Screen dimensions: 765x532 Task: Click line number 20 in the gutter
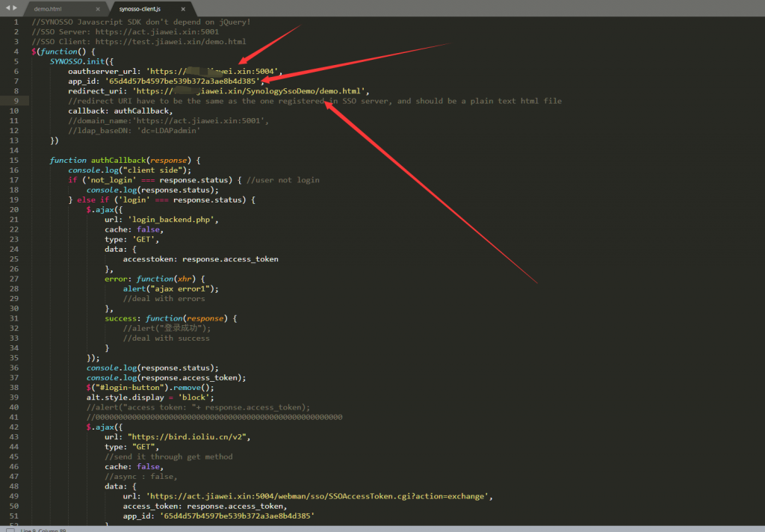point(14,209)
